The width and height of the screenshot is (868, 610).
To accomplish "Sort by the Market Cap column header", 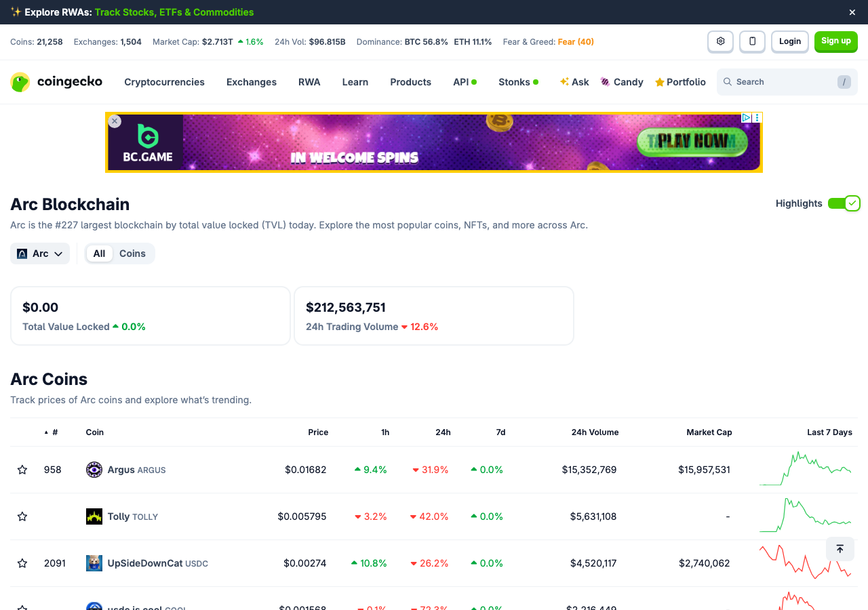I will tap(709, 432).
